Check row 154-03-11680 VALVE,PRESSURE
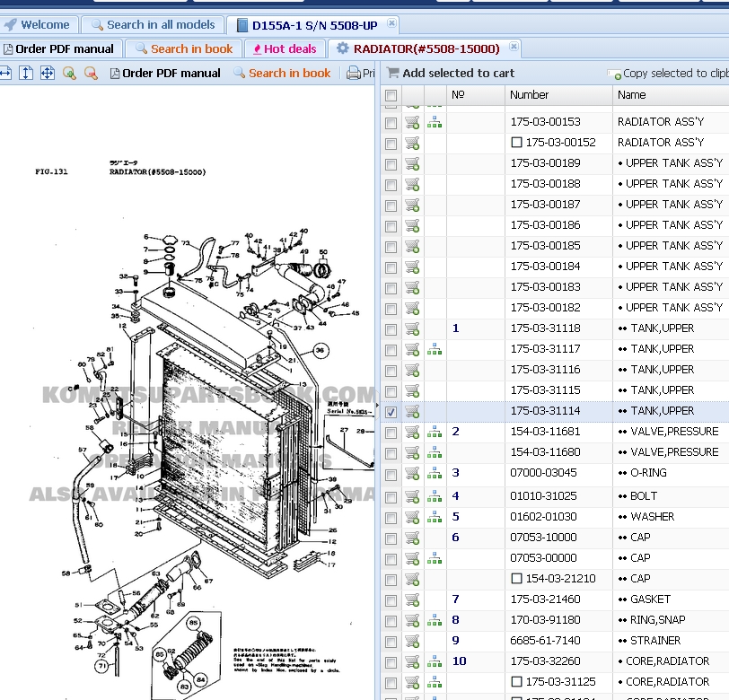729x700 pixels. (391, 453)
